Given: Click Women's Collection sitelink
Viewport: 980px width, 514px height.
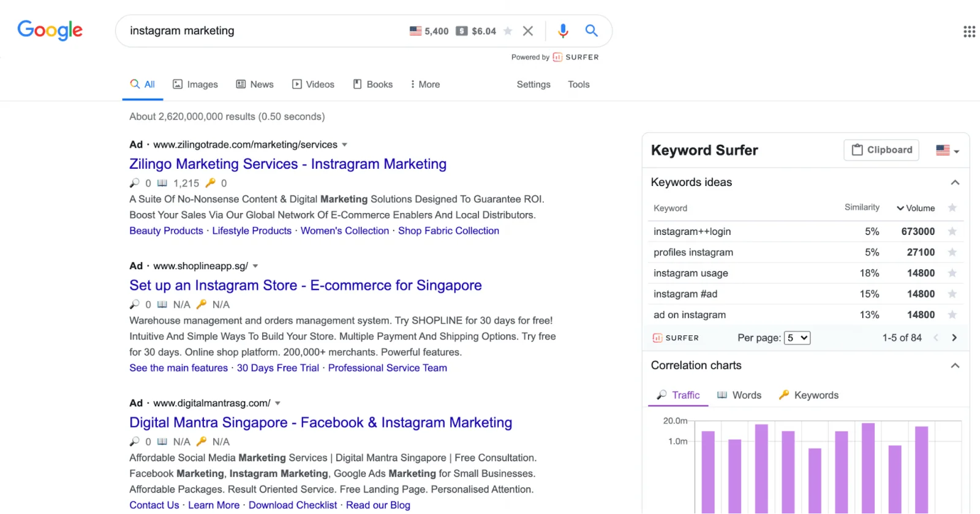Looking at the screenshot, I should coord(345,231).
